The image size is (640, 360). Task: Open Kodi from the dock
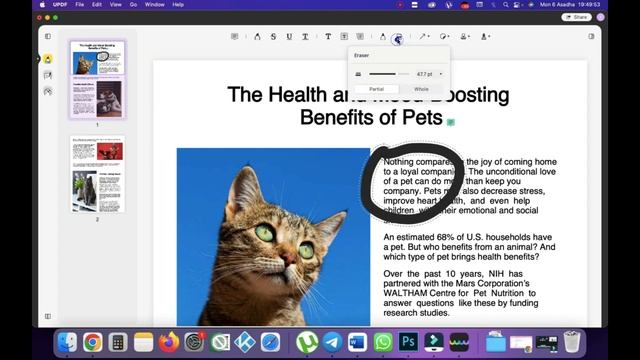click(x=245, y=342)
